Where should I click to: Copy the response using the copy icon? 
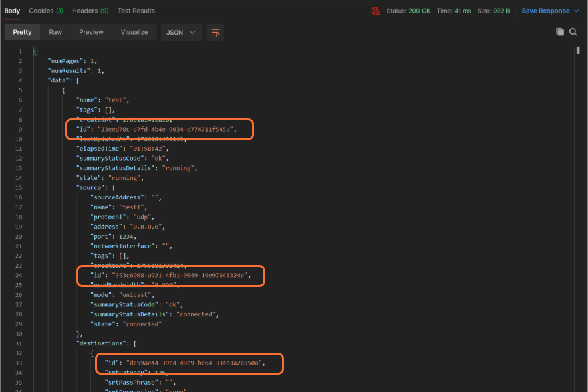coord(559,32)
